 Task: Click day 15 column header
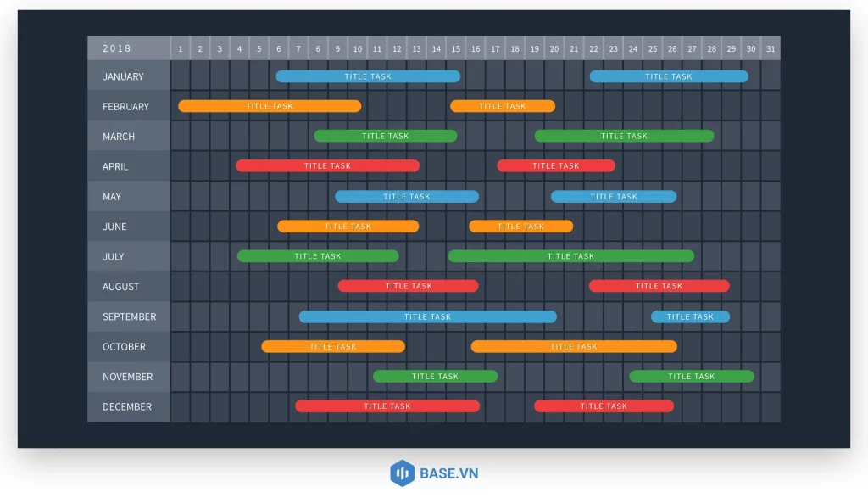456,49
